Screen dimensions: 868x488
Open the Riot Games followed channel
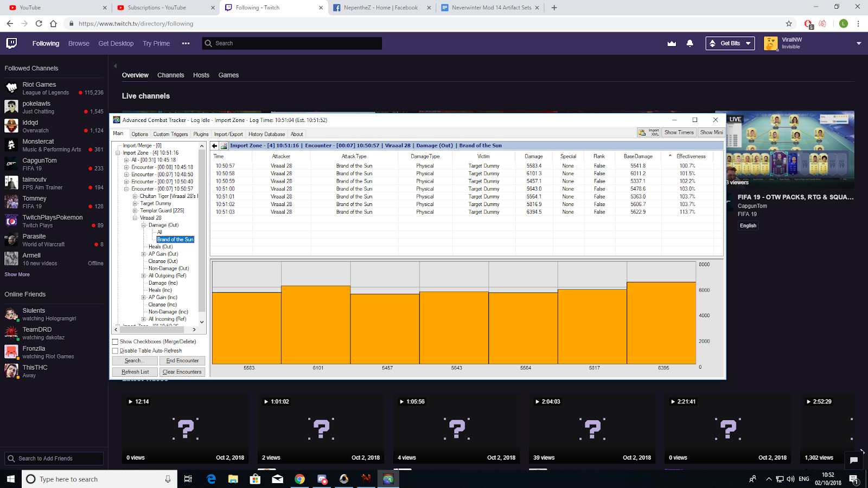tap(54, 88)
